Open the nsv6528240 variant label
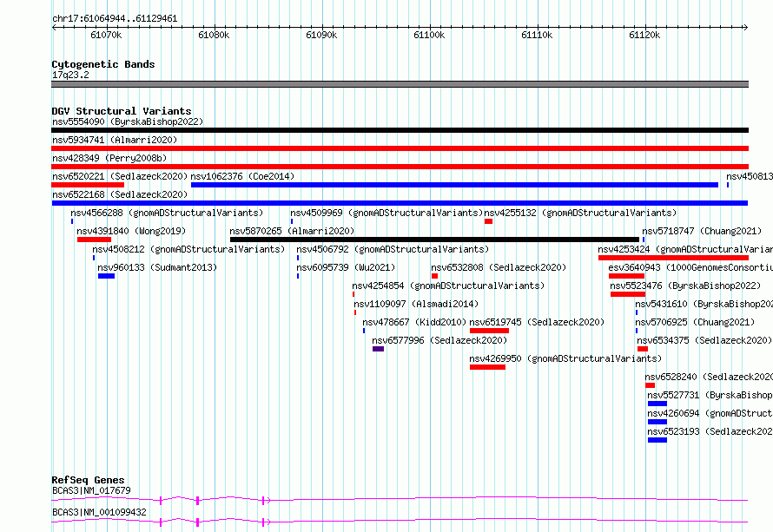The image size is (773, 532). coord(709,377)
